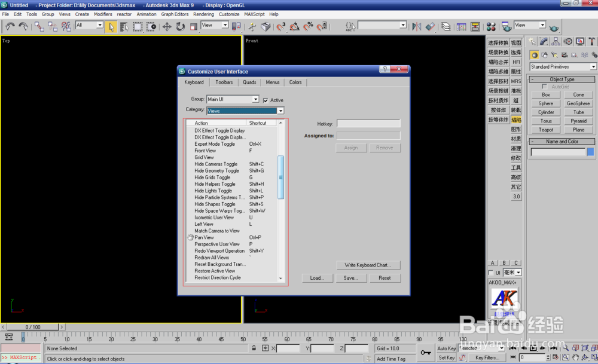Click selection lock toggle icon in status bar
Image resolution: width=598 pixels, height=364 pixels.
point(254,348)
